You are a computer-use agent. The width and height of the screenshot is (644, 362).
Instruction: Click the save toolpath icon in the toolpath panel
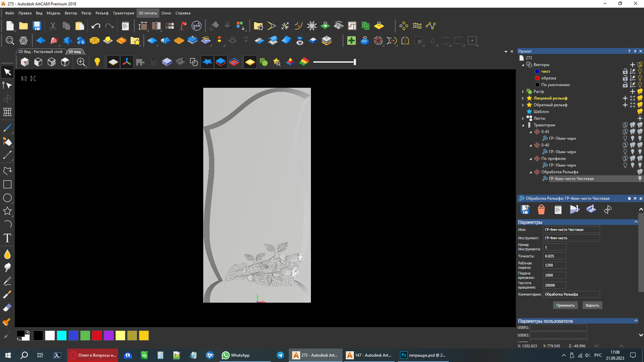[525, 209]
